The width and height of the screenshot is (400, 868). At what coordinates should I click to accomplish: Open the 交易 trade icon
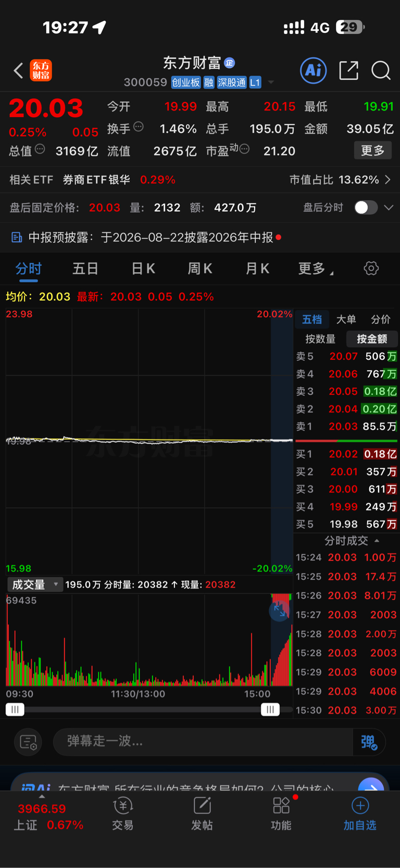(x=123, y=806)
